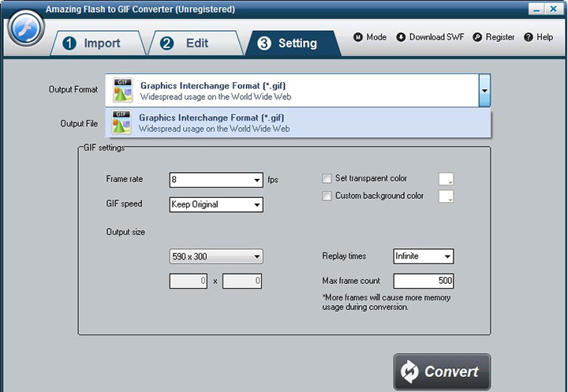The image size is (568, 392).
Task: Click the Output Format label
Action: coord(73,89)
